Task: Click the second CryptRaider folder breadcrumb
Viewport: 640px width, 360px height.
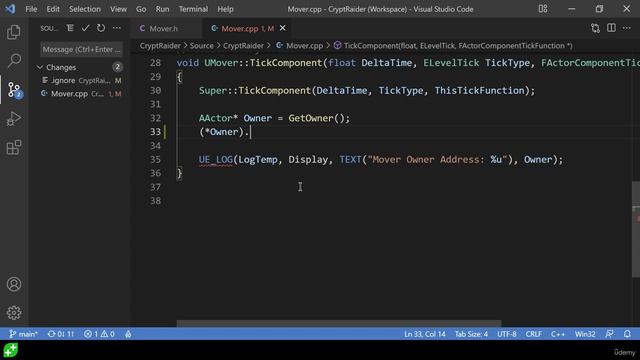Action: click(x=243, y=46)
